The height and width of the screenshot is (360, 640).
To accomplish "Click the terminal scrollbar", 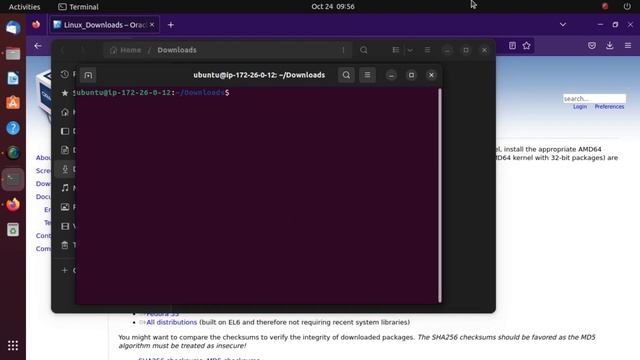I will (x=440, y=196).
